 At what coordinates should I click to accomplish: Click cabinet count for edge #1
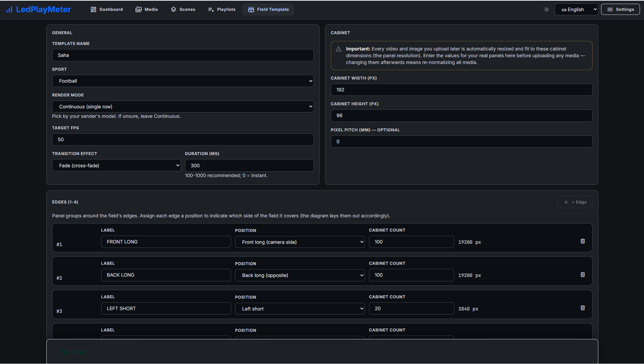tap(412, 242)
